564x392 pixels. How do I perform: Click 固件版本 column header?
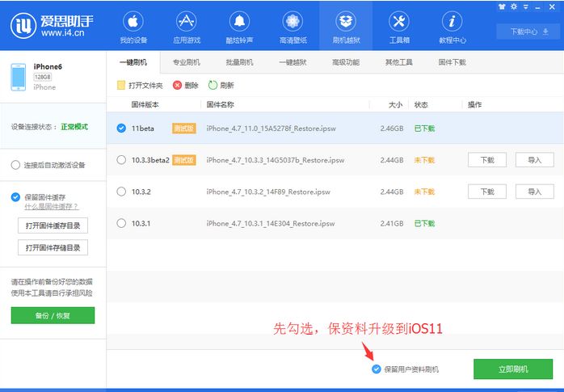(145, 104)
